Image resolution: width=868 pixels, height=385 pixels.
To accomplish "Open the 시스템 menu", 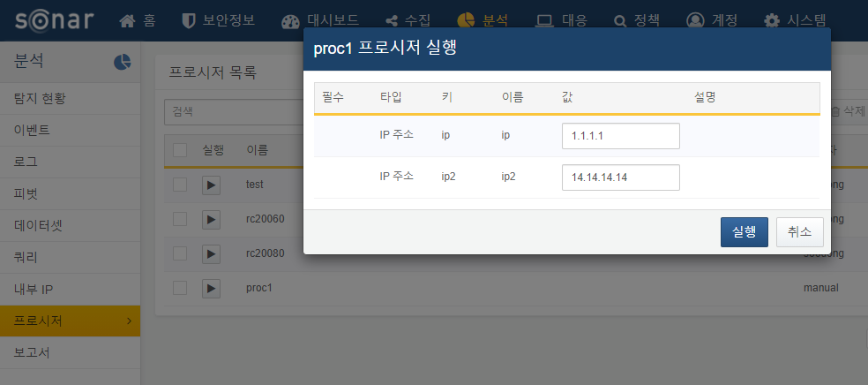I will click(806, 21).
